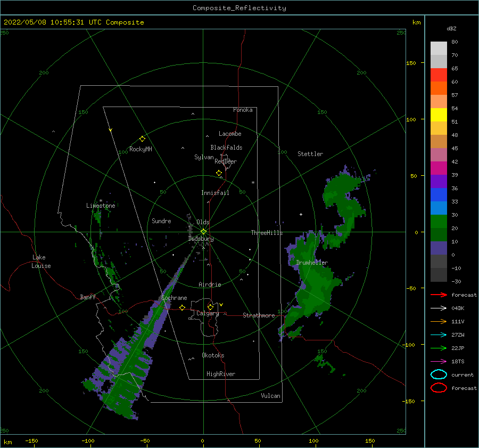The height and width of the screenshot is (448, 479).
Task: Click the cyan current ellipse icon
Action: 439,374
